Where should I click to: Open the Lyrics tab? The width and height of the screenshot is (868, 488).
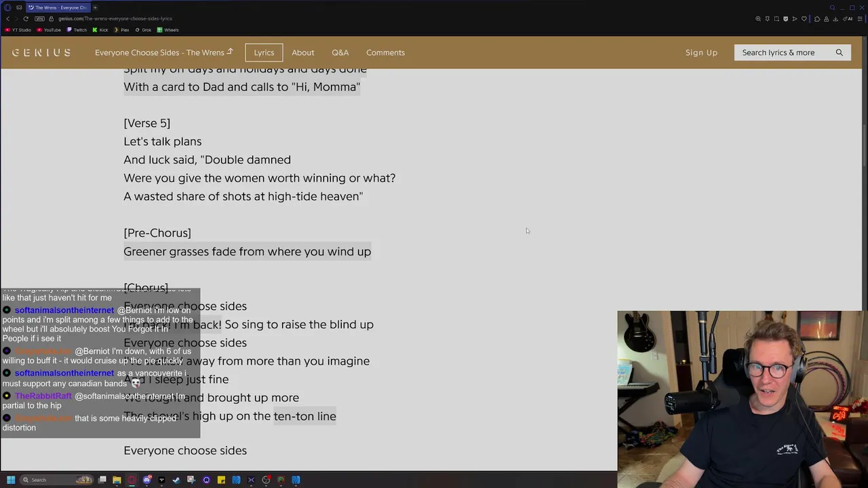[264, 52]
